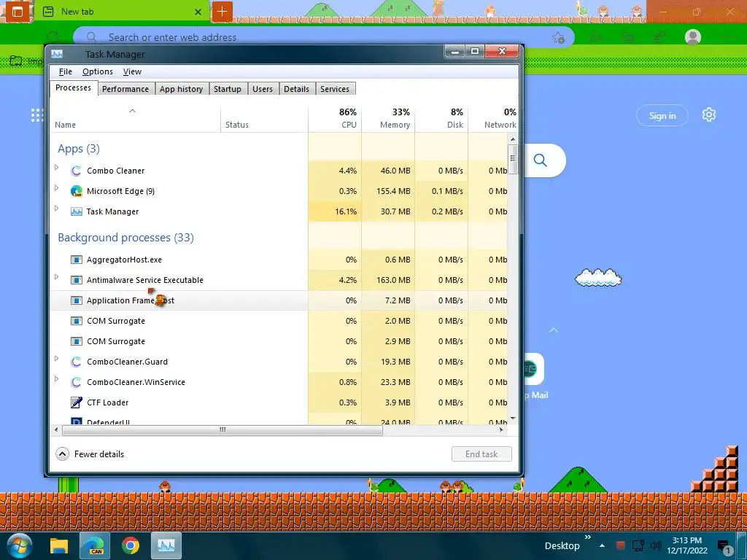Click the Task Manager title bar icon
Screen dimensions: 747x560
coord(57,54)
